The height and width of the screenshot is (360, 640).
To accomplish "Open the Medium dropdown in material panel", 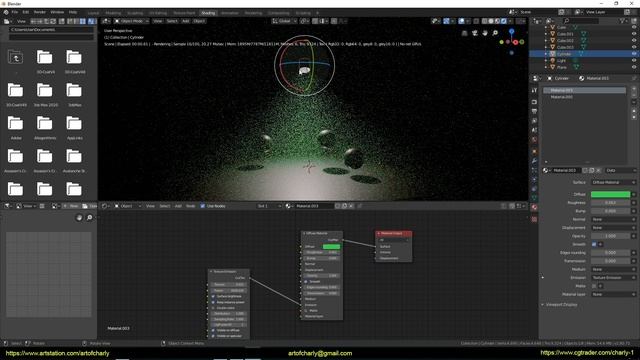I will point(613,269).
